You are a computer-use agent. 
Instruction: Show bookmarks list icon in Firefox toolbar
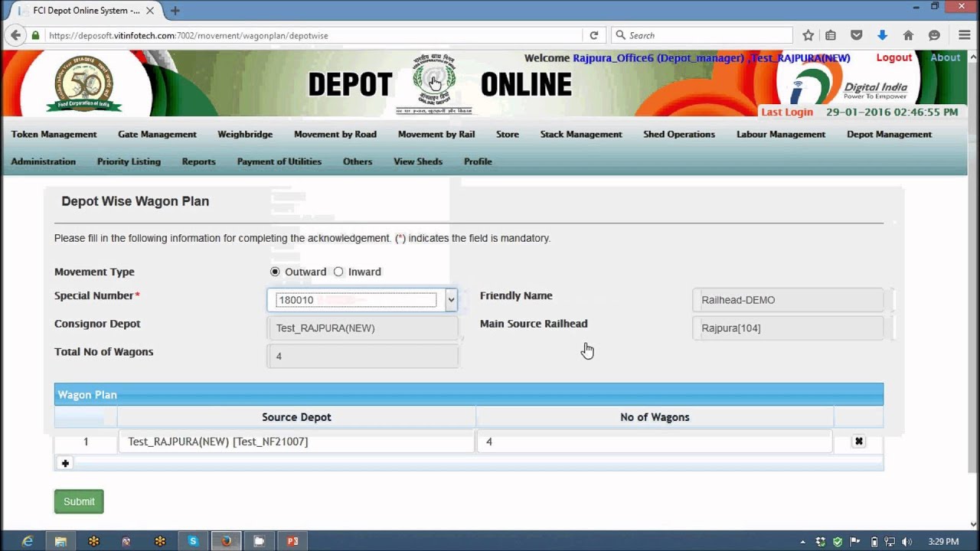831,35
